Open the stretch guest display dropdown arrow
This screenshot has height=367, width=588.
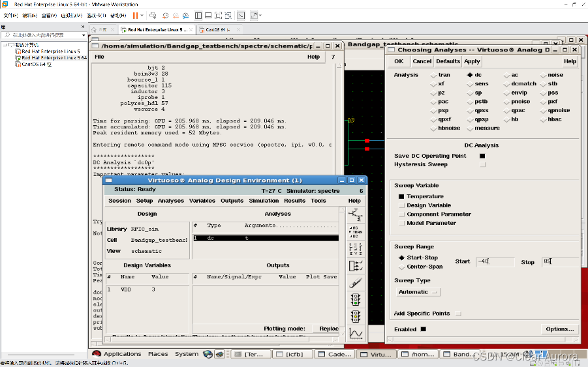click(x=260, y=16)
